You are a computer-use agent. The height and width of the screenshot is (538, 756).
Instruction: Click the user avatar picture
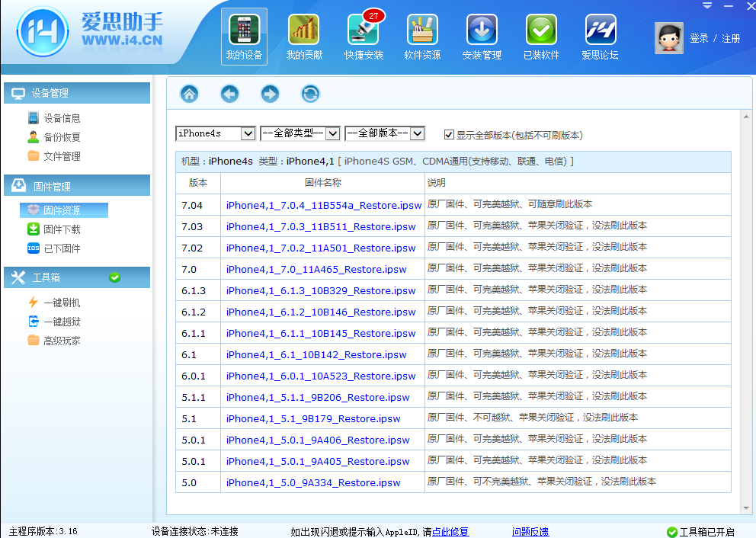click(x=668, y=37)
